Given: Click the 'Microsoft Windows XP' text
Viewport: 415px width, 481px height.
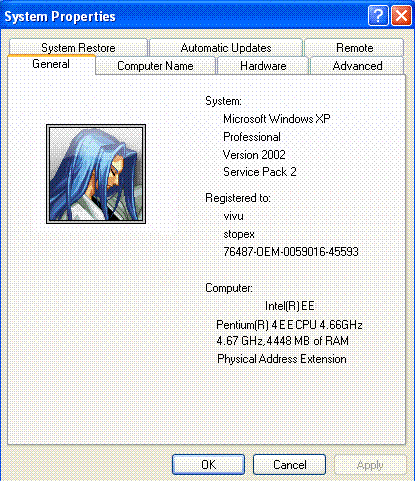Looking at the screenshot, I should (x=277, y=119).
